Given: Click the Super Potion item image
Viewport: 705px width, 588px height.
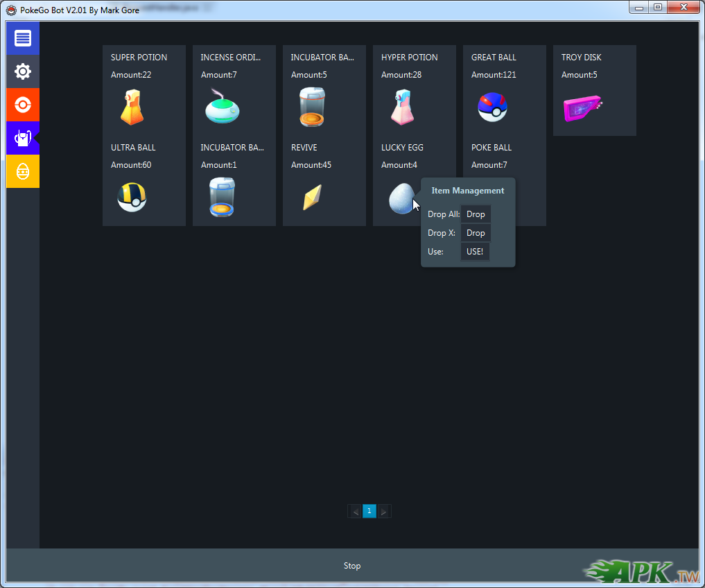Looking at the screenshot, I should tap(132, 107).
